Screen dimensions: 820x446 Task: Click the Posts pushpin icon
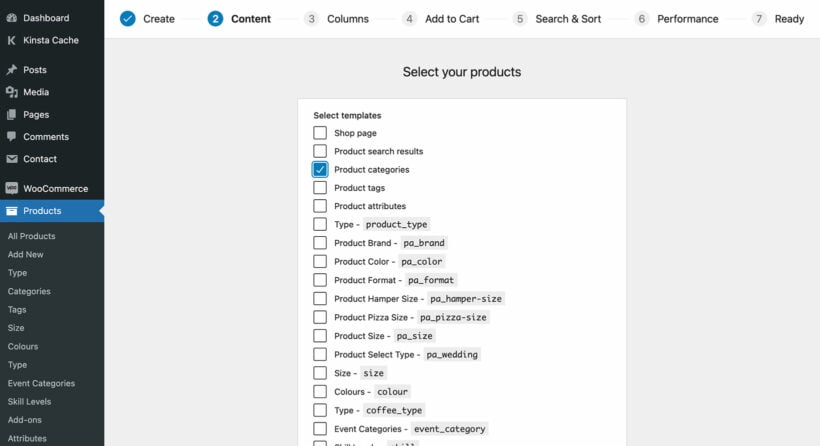[x=12, y=70]
